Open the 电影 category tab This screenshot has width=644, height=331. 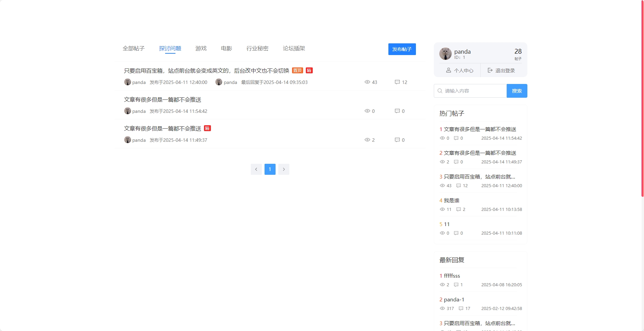(226, 49)
